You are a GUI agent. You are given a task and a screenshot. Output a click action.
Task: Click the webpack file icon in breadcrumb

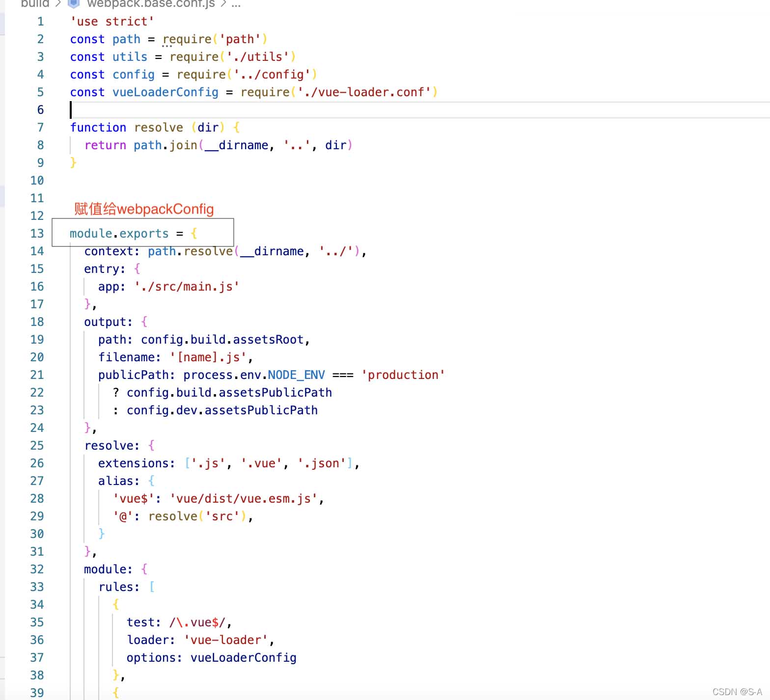pyautogui.click(x=74, y=3)
